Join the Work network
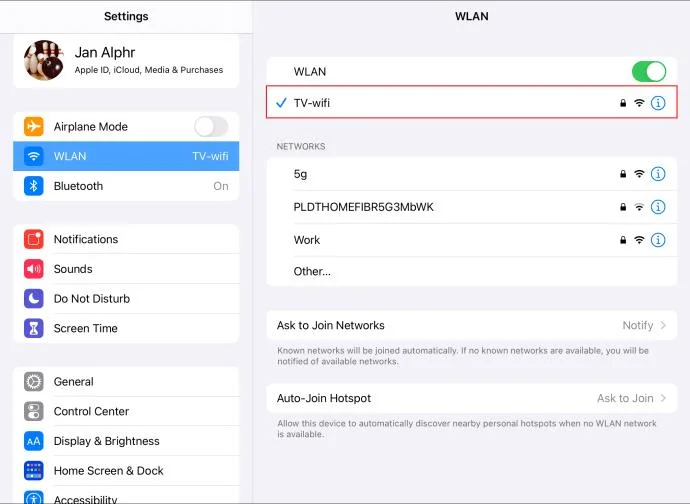 [x=472, y=240]
